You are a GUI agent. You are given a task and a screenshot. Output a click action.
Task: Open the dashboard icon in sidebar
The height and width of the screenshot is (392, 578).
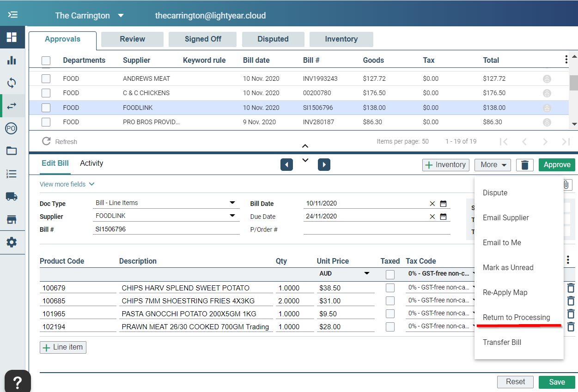pos(12,37)
